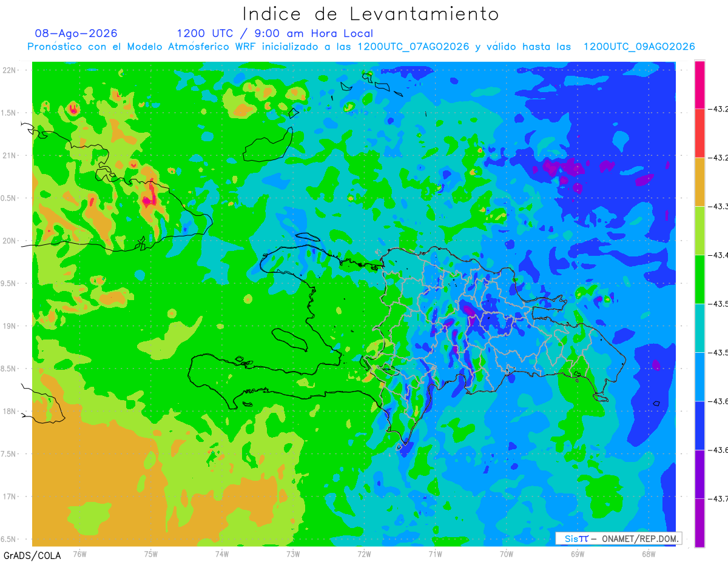Click the '-43.7' legend value
728x562 pixels.
coord(718,498)
